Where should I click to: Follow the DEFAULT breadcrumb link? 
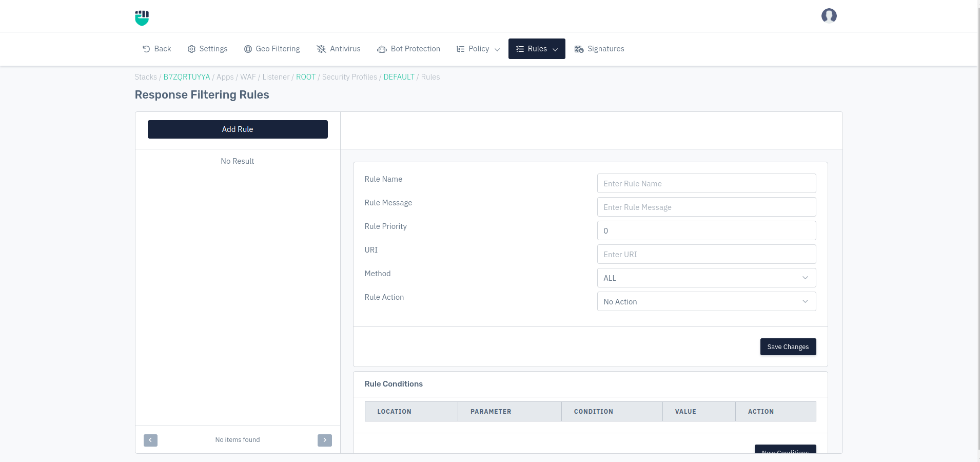pyautogui.click(x=399, y=77)
